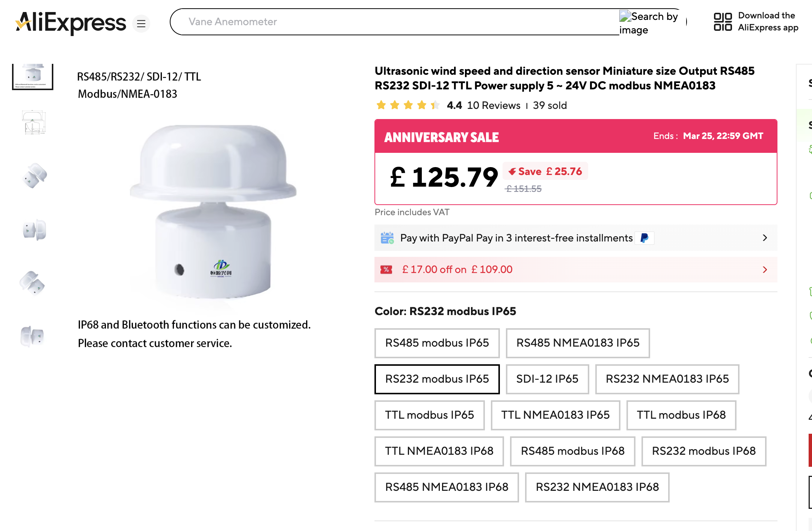View the dimension drawing thumbnail
Image resolution: width=812 pixels, height=531 pixels.
point(33,122)
